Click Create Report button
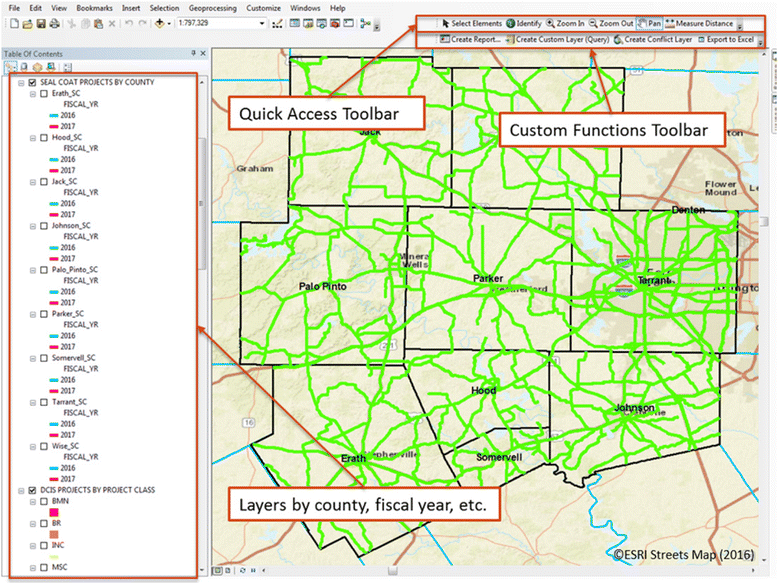Viewport: 778px width, 584px height. point(470,39)
